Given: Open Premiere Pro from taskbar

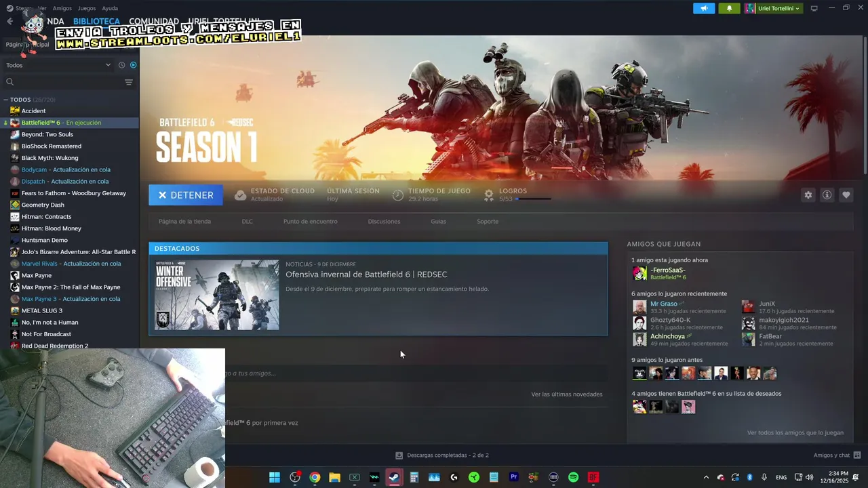Looking at the screenshot, I should click(x=513, y=477).
